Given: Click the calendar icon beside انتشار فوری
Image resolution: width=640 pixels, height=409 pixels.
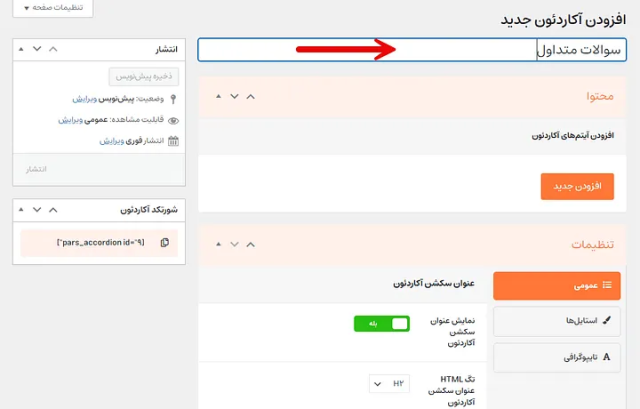Looking at the screenshot, I should (x=173, y=141).
